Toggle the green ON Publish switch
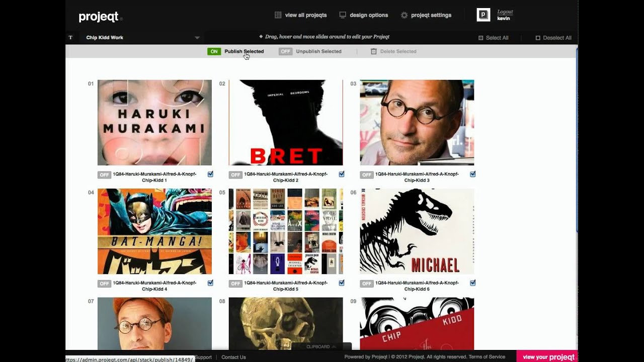Image resolution: width=644 pixels, height=362 pixels. pos(214,51)
